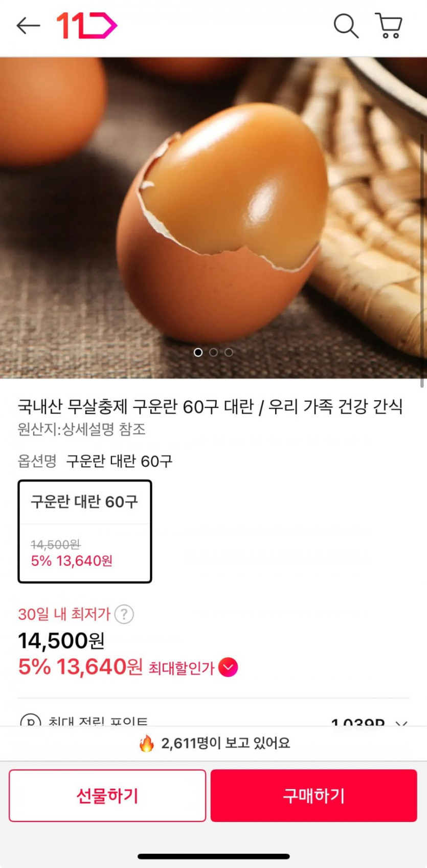
Task: Open 원산지:상세설명 참조 origin text
Action: 82,429
